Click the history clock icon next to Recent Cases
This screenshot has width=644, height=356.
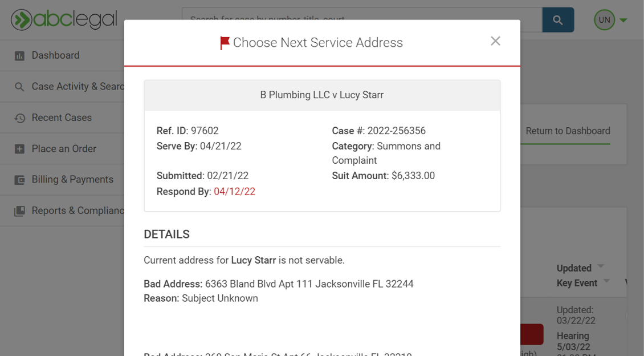tap(19, 118)
